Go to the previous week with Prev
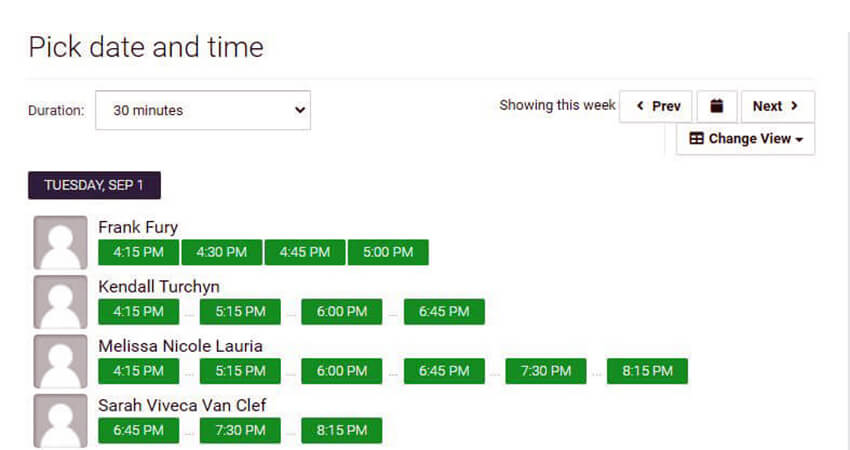This screenshot has width=850, height=450. click(656, 106)
